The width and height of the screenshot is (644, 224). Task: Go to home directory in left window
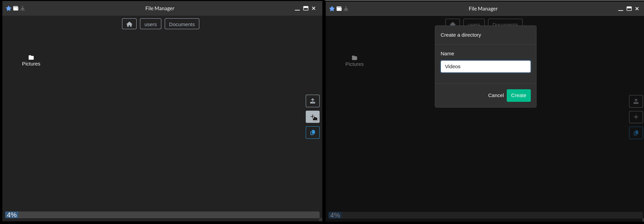pos(129,24)
